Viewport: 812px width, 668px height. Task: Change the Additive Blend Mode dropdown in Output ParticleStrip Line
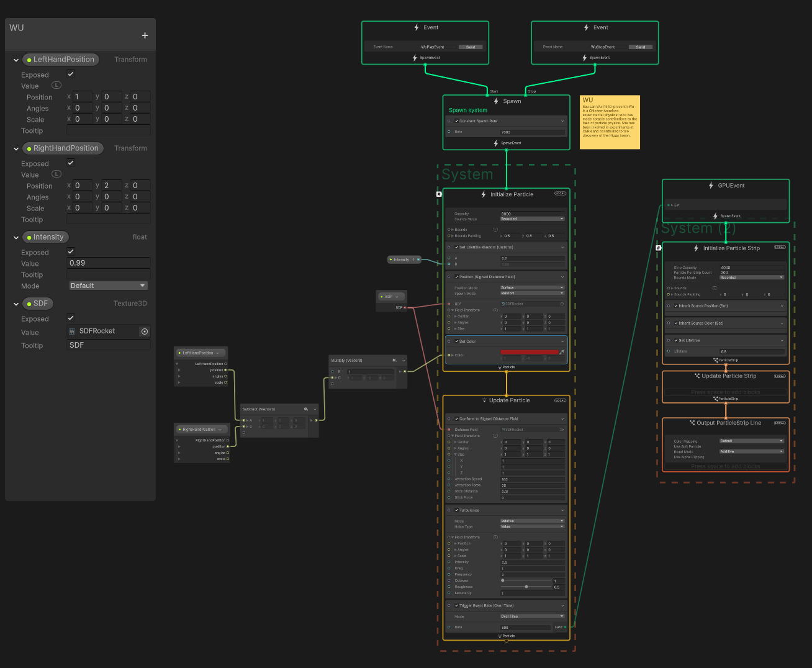(x=751, y=451)
